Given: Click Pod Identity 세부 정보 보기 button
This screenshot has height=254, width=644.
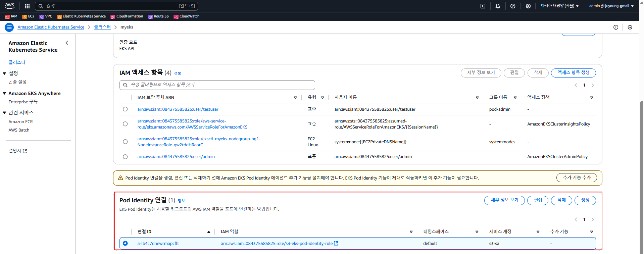Looking at the screenshot, I should (x=504, y=200).
